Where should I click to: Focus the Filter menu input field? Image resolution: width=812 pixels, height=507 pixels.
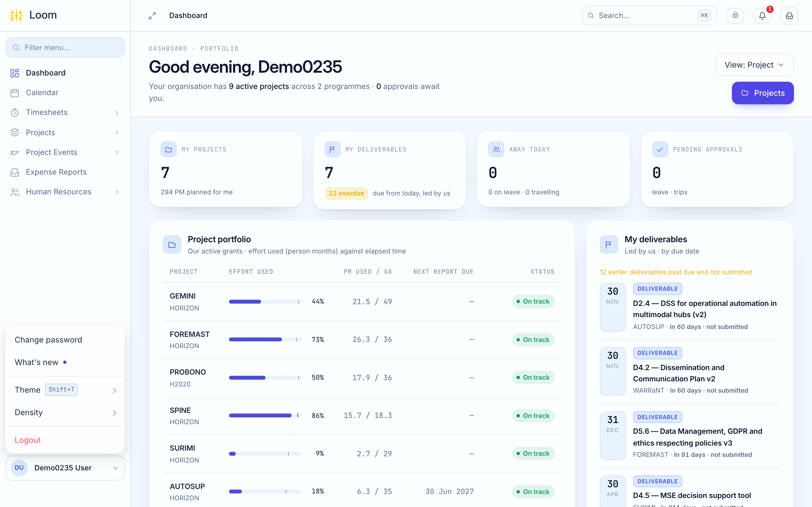(65, 48)
